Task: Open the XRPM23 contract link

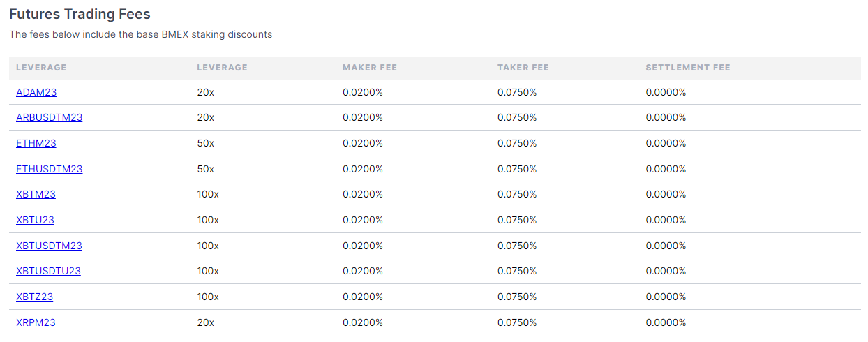Action: point(36,322)
